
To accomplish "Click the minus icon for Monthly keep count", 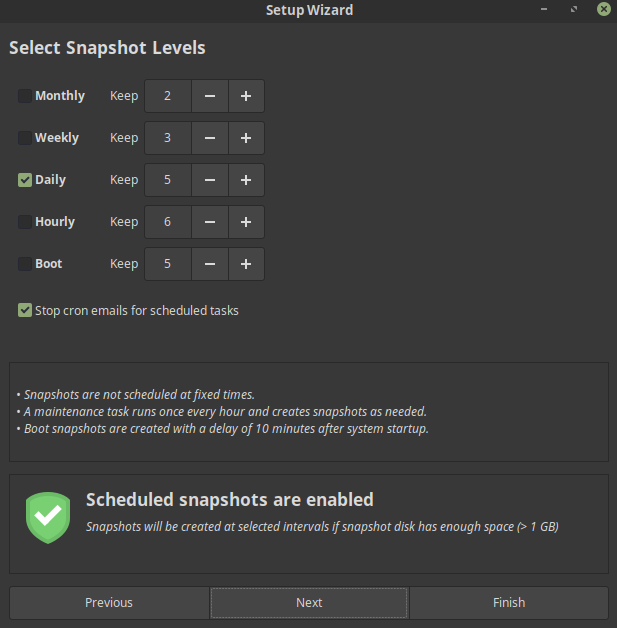I will [x=210, y=96].
